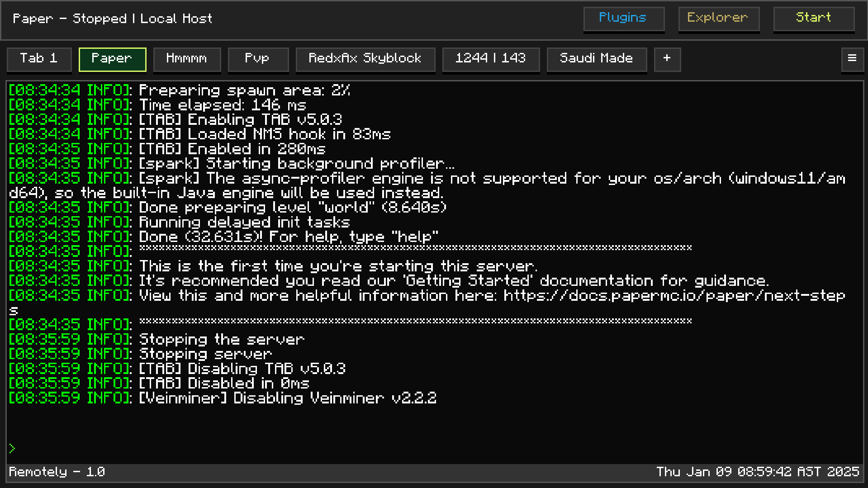This screenshot has width=868, height=488.
Task: Click '[TAB] Enabling TAB v5.0.3' log line
Action: coord(175,119)
